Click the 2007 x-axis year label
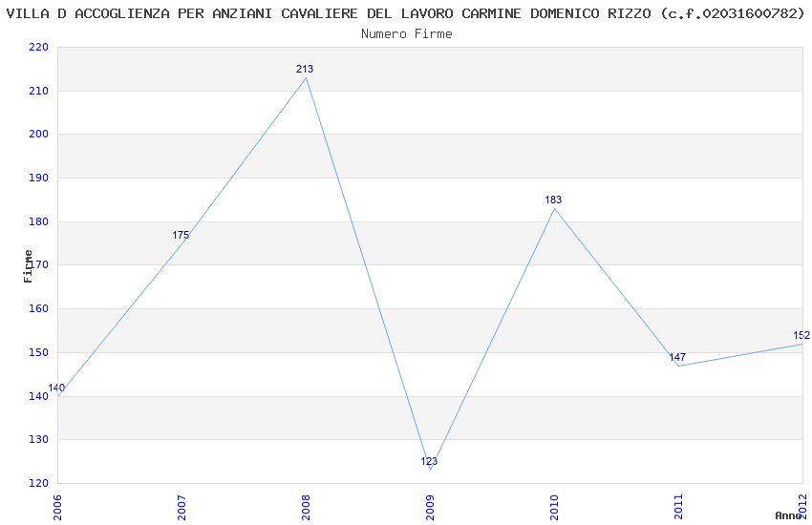 [182, 508]
